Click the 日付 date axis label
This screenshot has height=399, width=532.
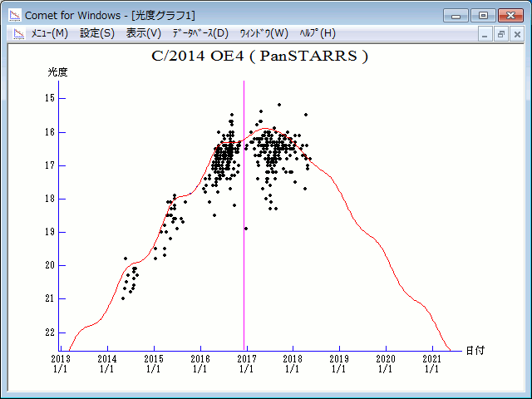[475, 351]
